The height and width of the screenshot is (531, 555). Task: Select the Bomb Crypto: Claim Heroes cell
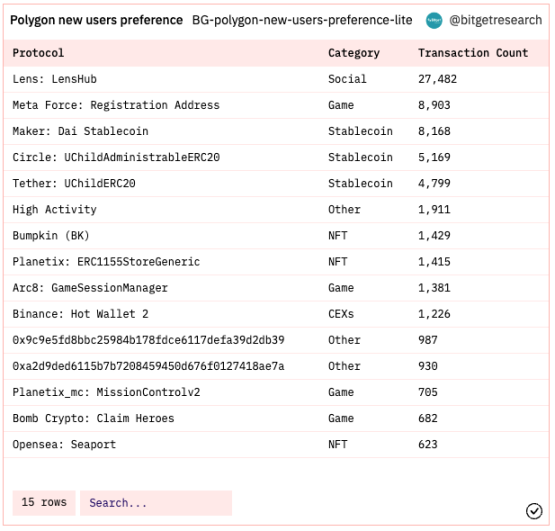tap(93, 419)
